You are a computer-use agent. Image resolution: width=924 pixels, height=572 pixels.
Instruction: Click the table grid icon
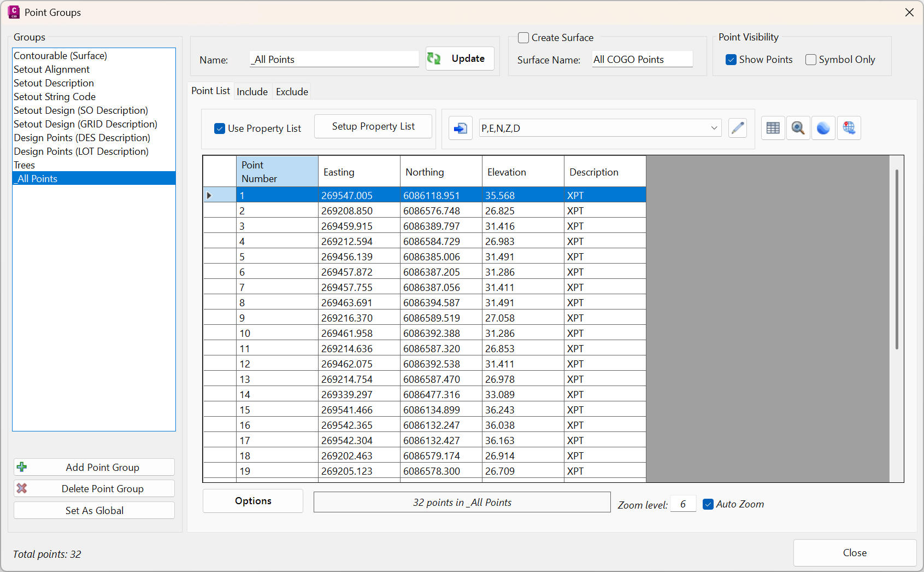pos(773,129)
